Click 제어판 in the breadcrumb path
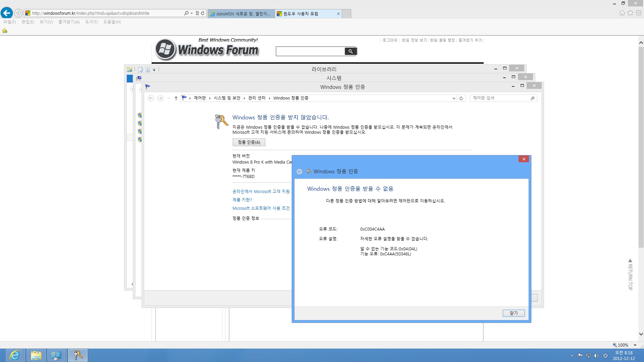The image size is (644, 362). pos(200,98)
